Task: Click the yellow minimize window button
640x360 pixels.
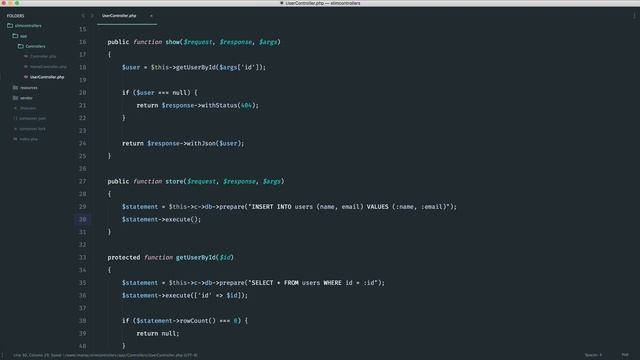Action: pos(11,3)
